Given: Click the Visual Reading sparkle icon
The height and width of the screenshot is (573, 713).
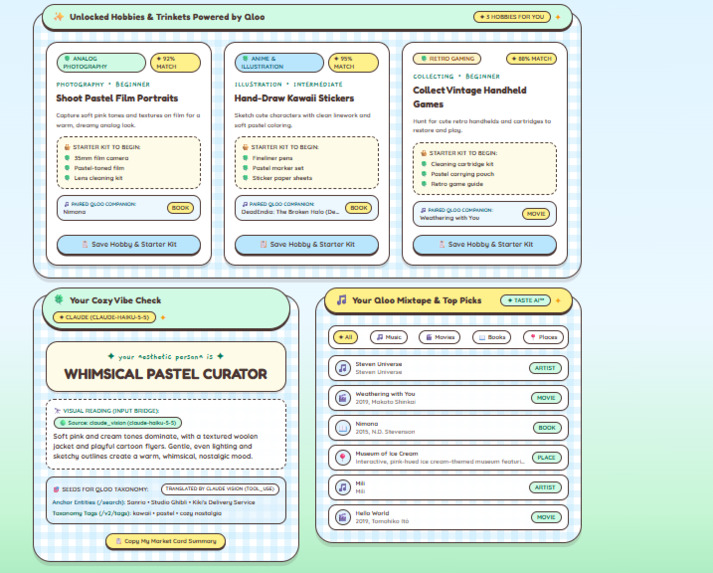Looking at the screenshot, I should coord(57,411).
